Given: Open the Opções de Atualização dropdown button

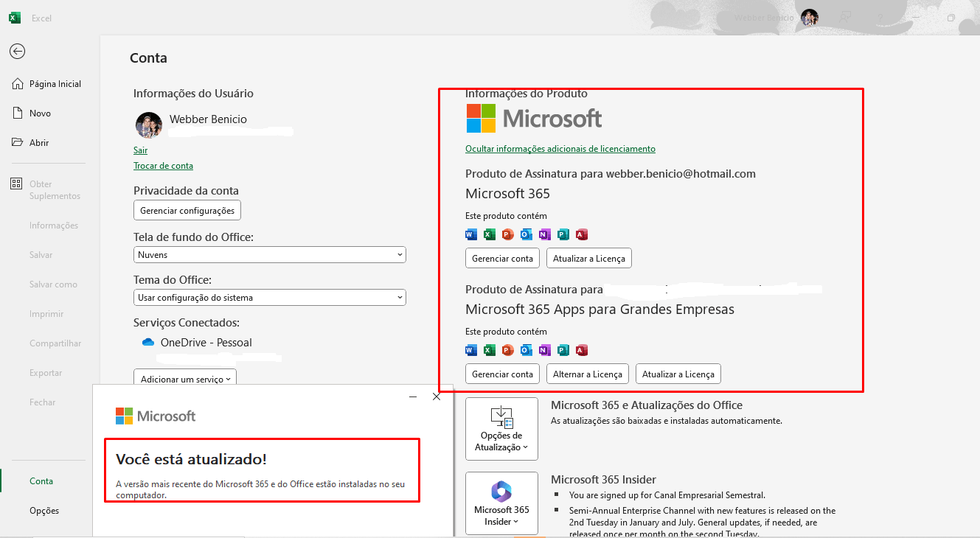Looking at the screenshot, I should (x=501, y=429).
